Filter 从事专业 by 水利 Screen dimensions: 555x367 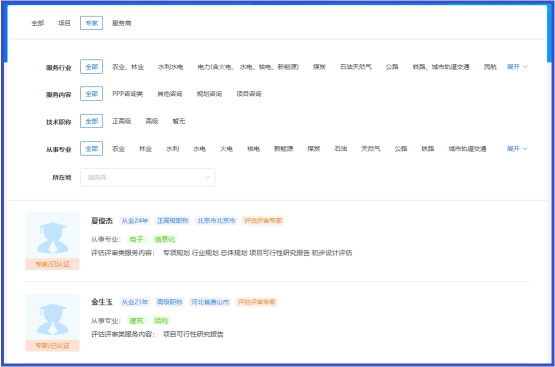coord(172,149)
